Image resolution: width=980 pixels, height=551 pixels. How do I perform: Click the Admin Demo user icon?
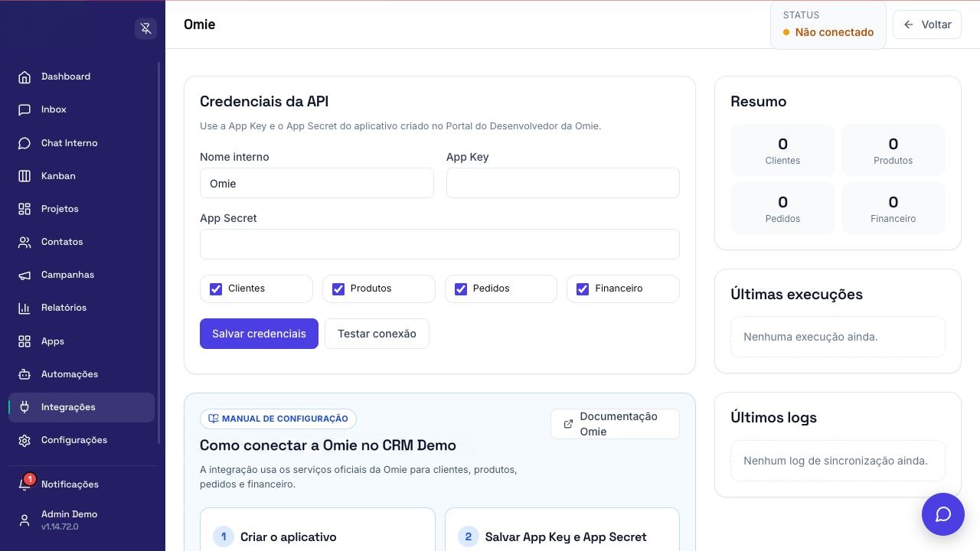(24, 520)
